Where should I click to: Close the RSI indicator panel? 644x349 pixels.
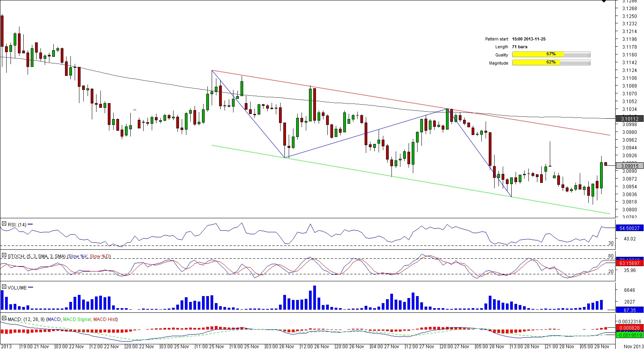[4, 224]
